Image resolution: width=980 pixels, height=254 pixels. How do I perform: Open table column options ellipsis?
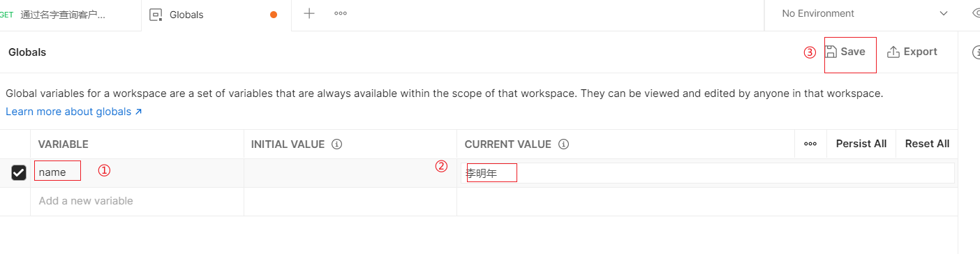pyautogui.click(x=810, y=144)
